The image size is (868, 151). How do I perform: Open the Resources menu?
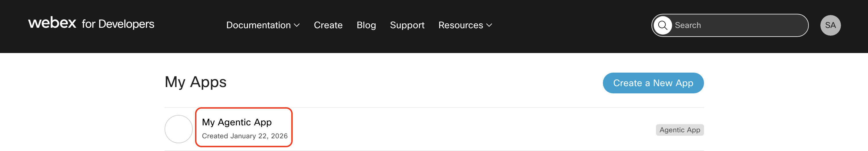pos(460,25)
